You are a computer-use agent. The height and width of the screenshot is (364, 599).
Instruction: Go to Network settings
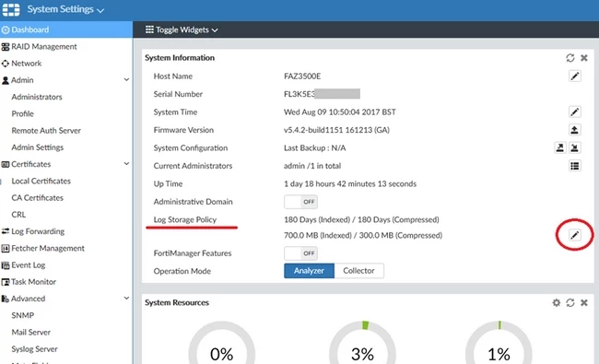point(27,64)
